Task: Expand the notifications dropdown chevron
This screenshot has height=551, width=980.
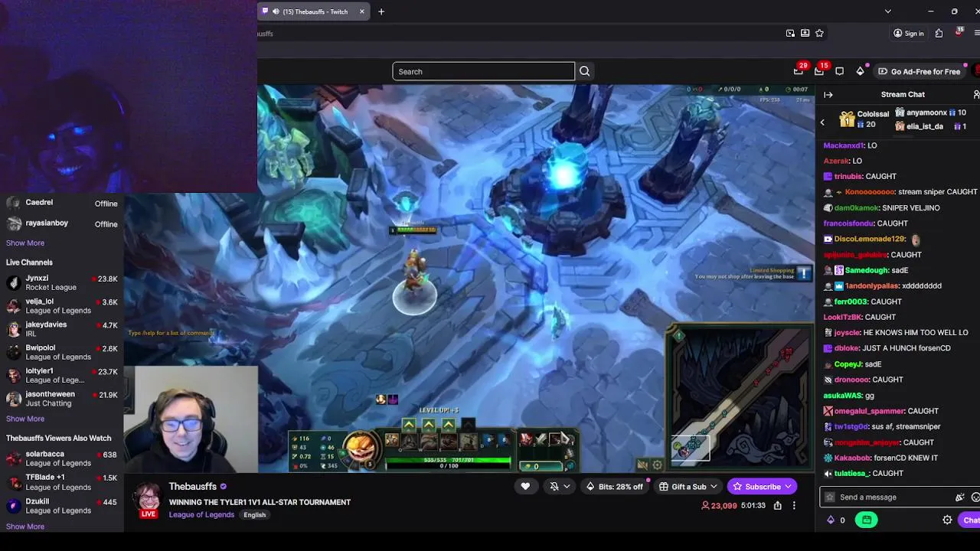Action: [x=567, y=487]
